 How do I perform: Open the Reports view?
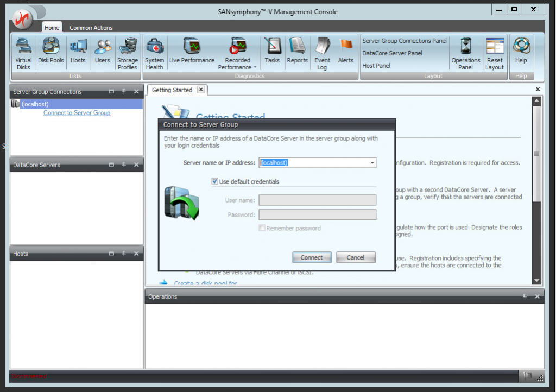point(297,53)
